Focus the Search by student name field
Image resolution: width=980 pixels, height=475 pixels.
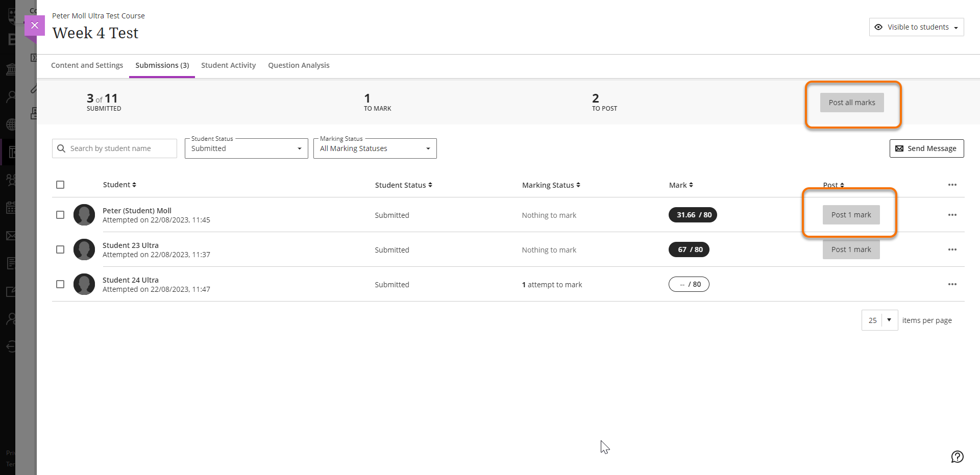(x=120, y=148)
